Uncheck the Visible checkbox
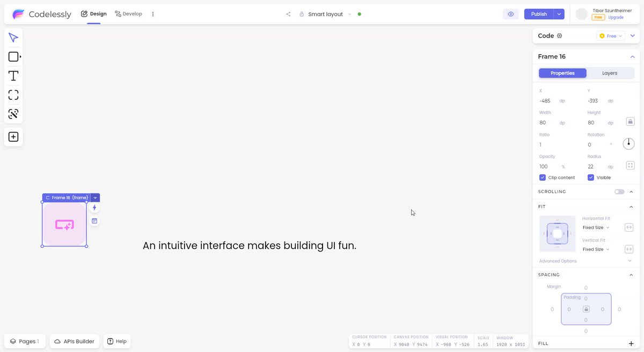Viewport: 644px width, 352px height. 591,178
